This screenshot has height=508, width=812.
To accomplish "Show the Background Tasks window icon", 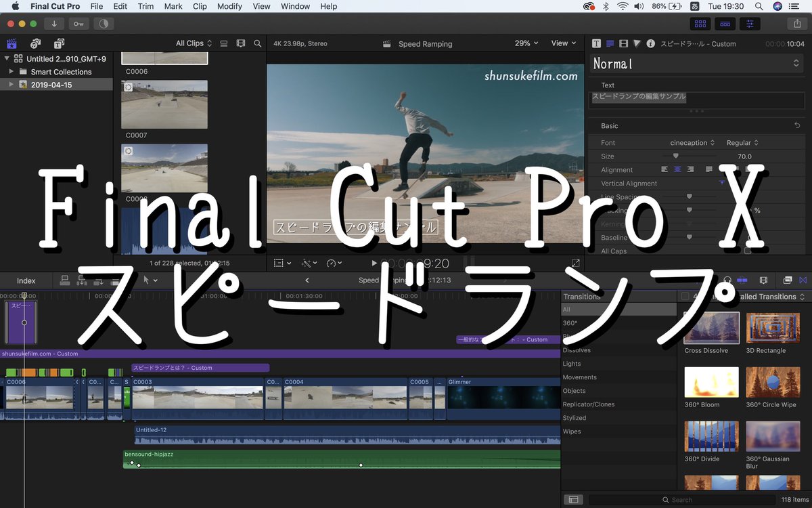I will click(x=104, y=23).
